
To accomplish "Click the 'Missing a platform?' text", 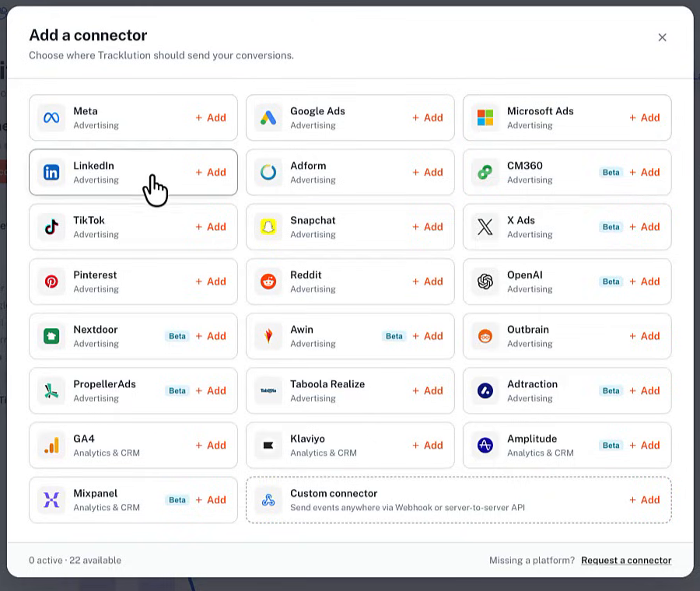I will coord(532,561).
